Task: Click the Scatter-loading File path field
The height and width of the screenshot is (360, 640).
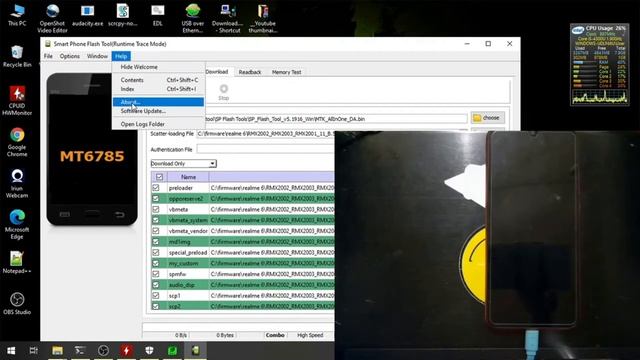Action: pos(265,133)
